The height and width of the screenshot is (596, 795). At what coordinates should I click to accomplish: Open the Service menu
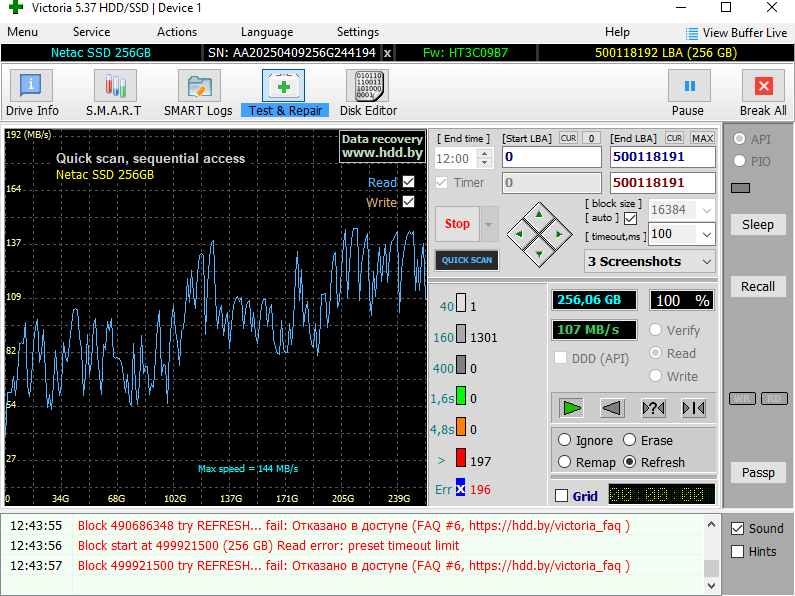point(92,32)
